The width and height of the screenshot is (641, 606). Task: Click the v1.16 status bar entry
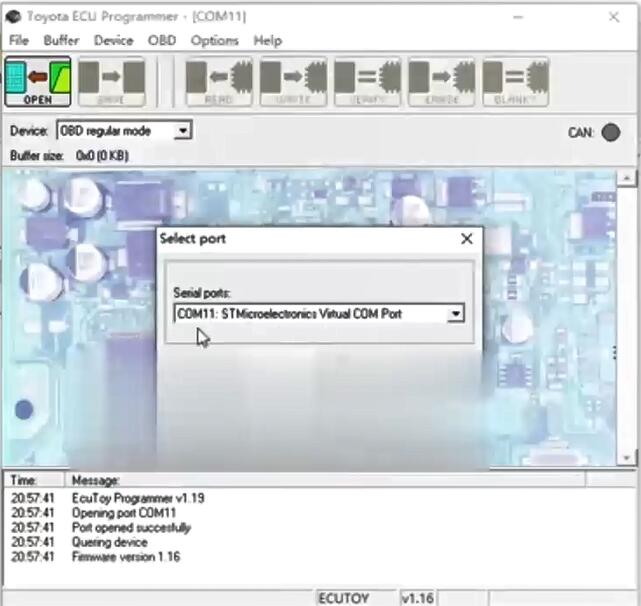[417, 598]
